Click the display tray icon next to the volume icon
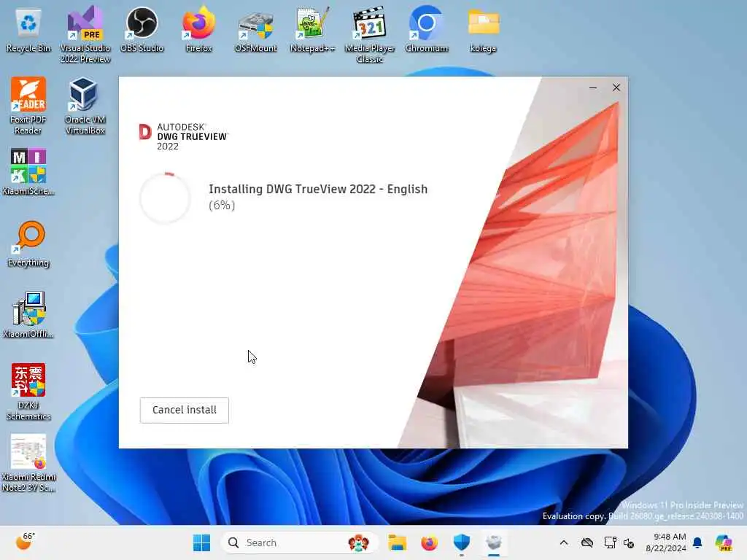Image resolution: width=747 pixels, height=560 pixels. coord(610,542)
